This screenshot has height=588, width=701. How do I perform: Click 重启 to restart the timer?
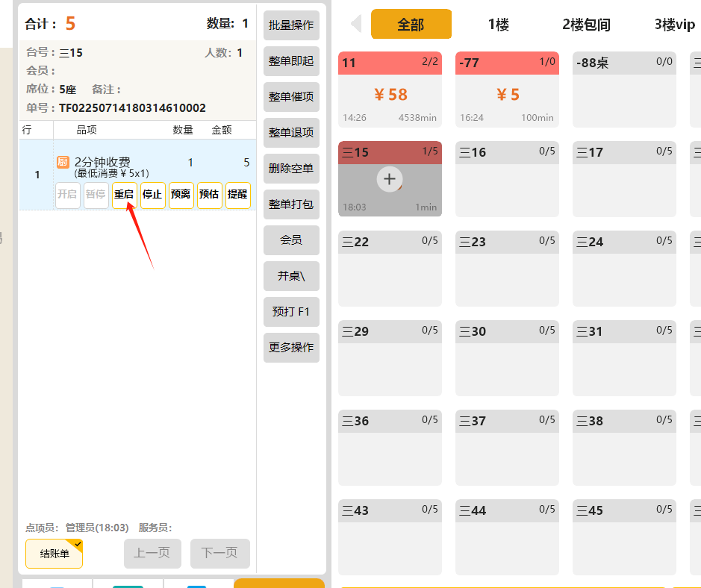124,195
